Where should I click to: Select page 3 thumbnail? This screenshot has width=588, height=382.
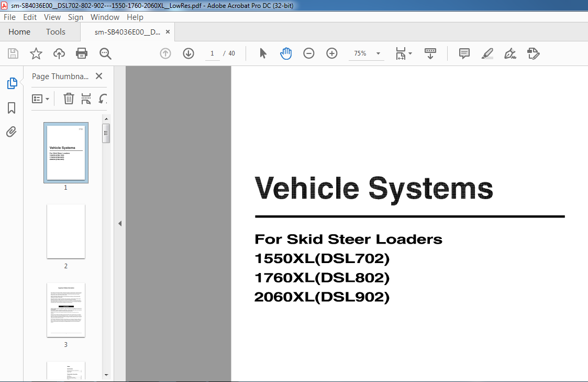(66, 310)
